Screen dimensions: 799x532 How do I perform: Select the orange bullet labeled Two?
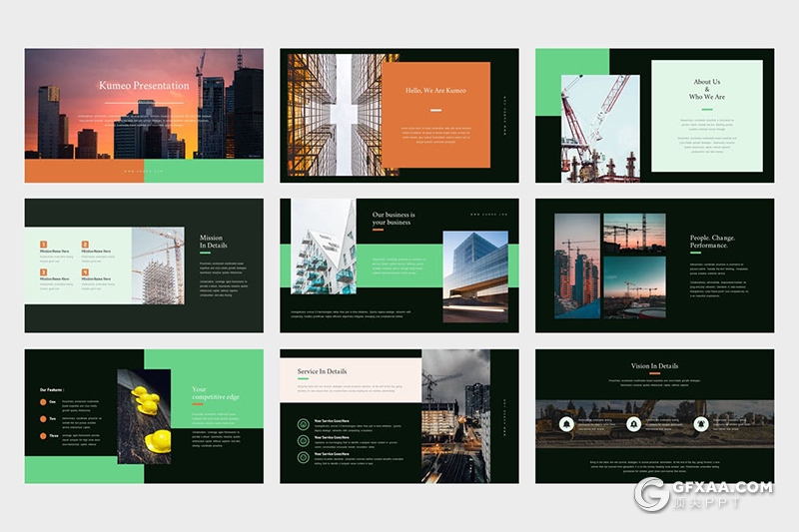tap(43, 418)
